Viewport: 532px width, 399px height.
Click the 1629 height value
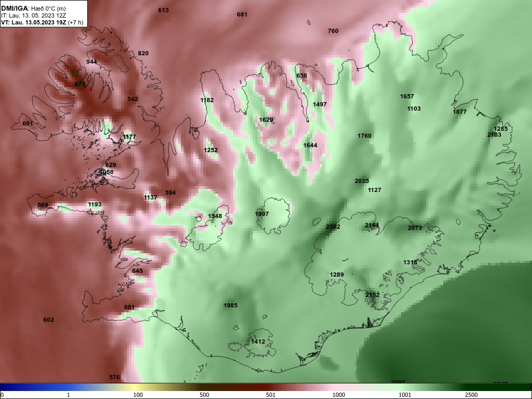pos(266,120)
